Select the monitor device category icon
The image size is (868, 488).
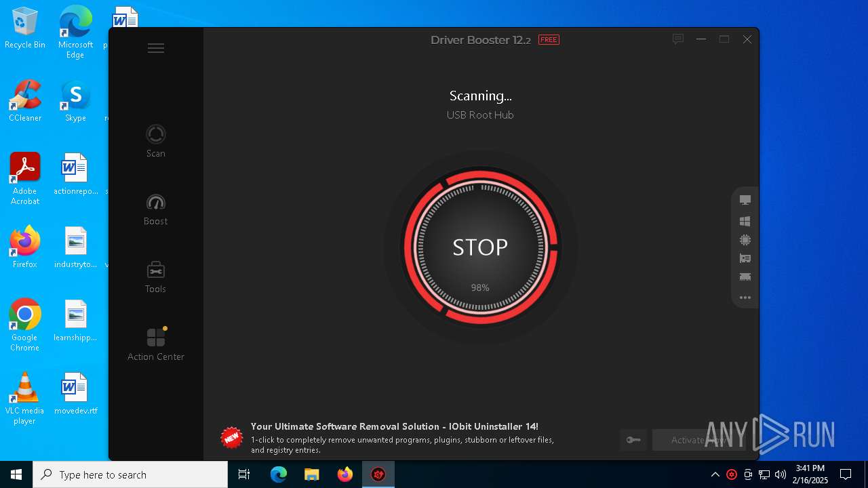tap(745, 200)
